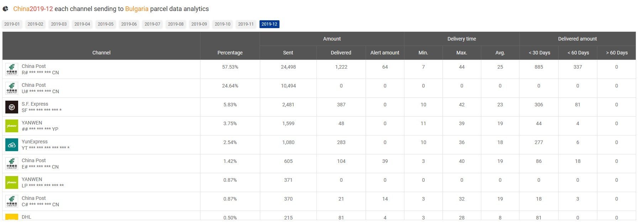Click YANWEN ## *** *** *** YP channel name
The height and width of the screenshot is (223, 644).
(40, 126)
